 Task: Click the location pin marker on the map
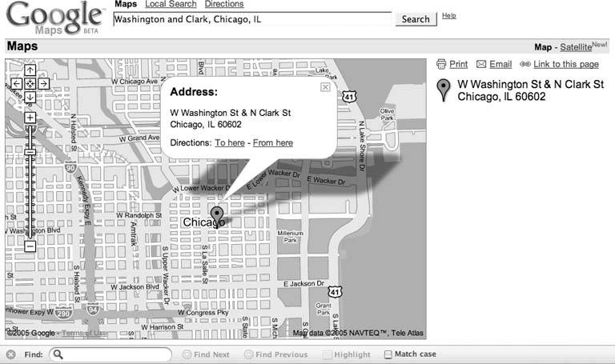click(216, 216)
